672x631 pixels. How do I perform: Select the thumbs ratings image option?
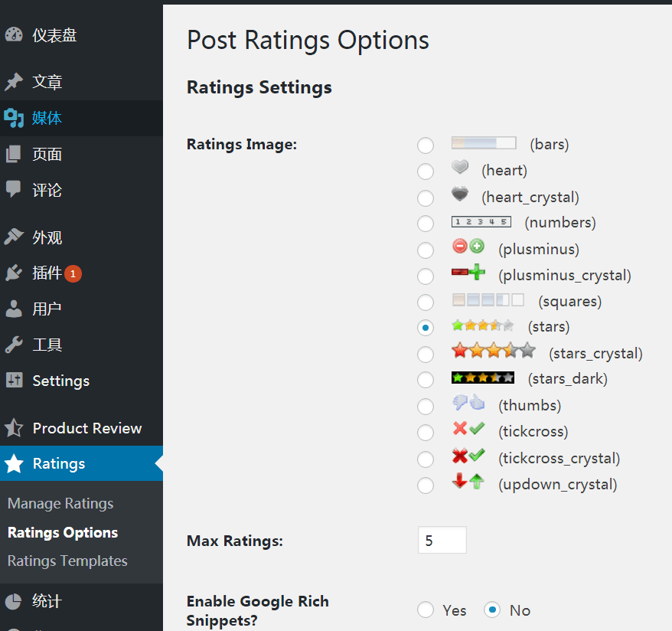(x=426, y=406)
